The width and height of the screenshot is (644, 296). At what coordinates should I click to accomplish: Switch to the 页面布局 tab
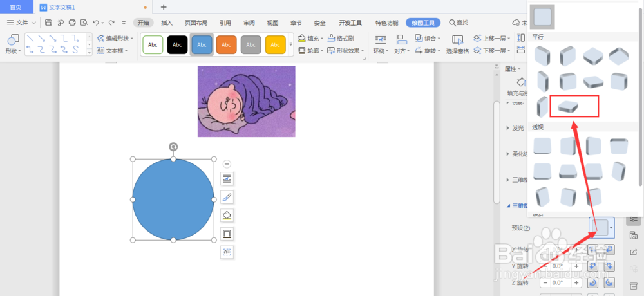[x=196, y=23]
